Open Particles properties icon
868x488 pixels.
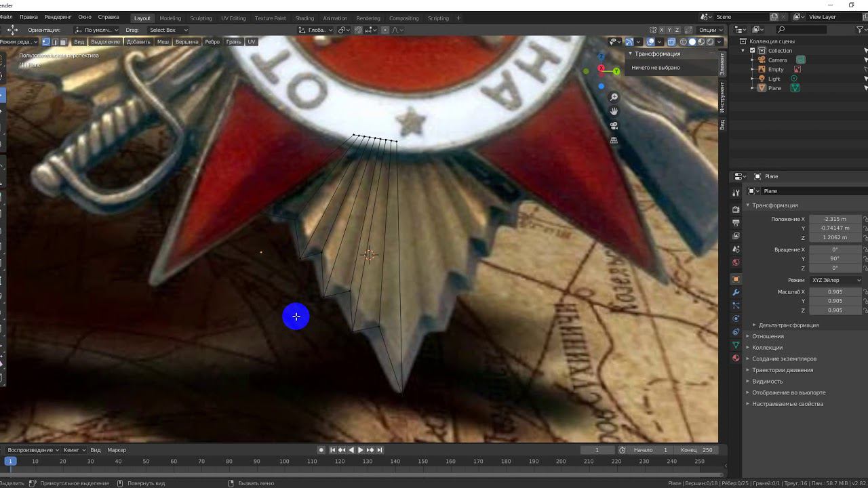736,306
